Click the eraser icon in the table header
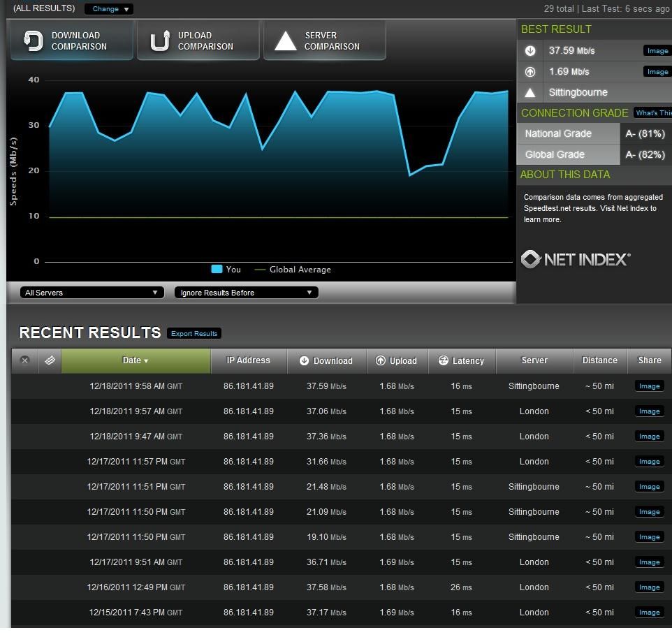Screen dimensions: 672x637 (x=50, y=360)
